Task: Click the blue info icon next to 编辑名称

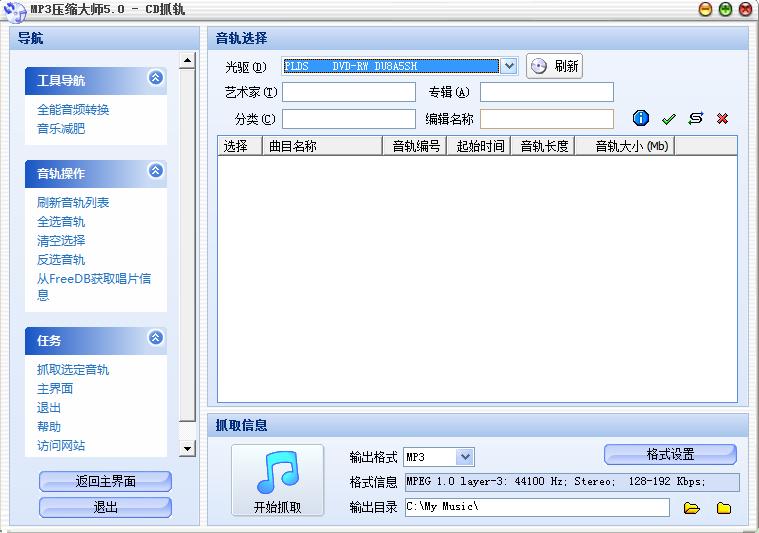Action: (x=641, y=118)
